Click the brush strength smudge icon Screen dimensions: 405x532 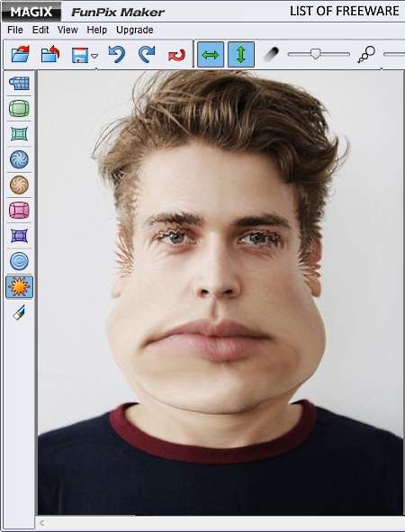pyautogui.click(x=271, y=54)
